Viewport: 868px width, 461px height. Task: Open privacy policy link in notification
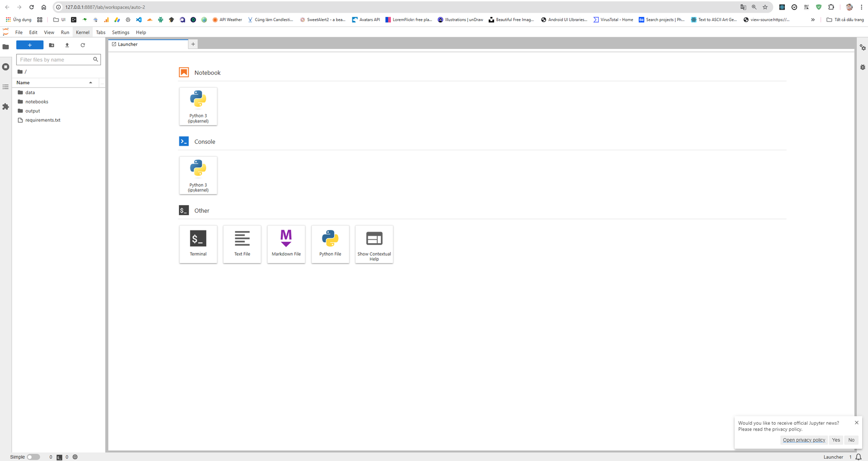804,440
